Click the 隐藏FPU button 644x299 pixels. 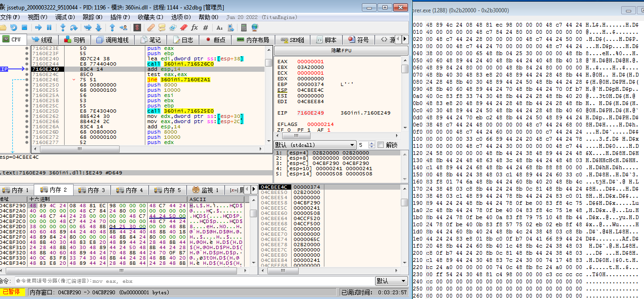(x=341, y=50)
